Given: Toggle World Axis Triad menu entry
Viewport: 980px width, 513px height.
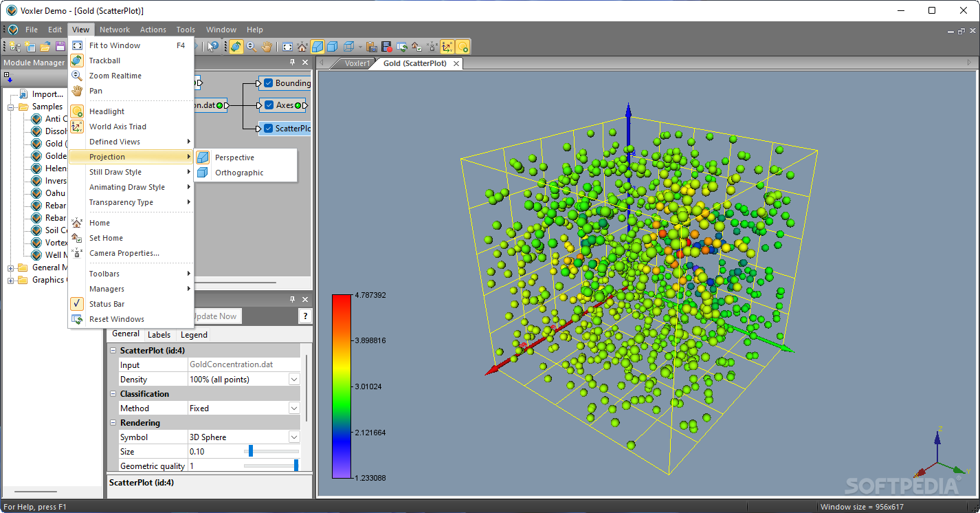Looking at the screenshot, I should click(131, 127).
